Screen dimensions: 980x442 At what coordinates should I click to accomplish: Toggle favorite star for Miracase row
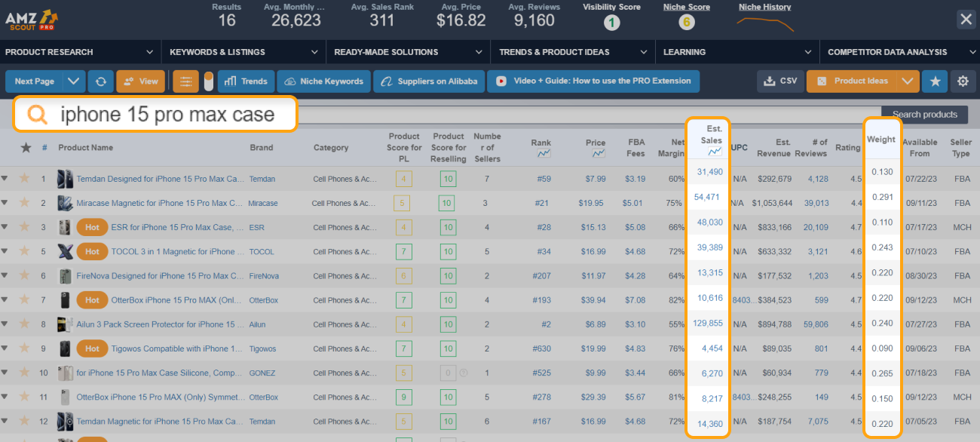point(24,203)
